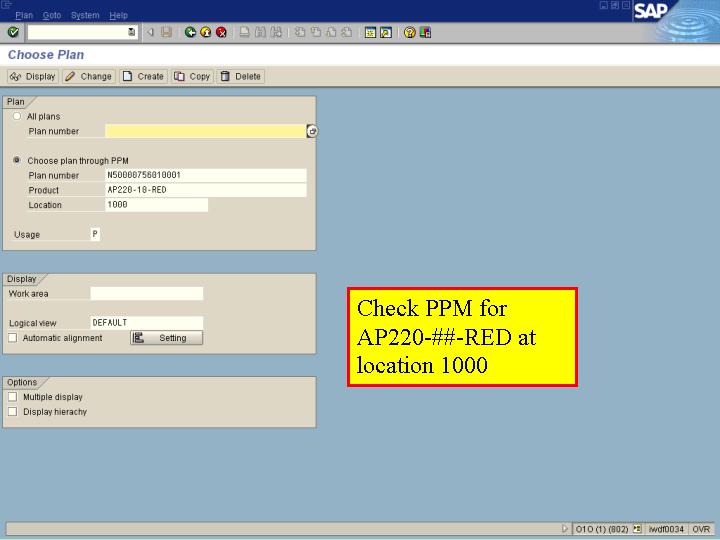Click the green Back arrow icon
This screenshot has width=720, height=540.
coord(190,32)
